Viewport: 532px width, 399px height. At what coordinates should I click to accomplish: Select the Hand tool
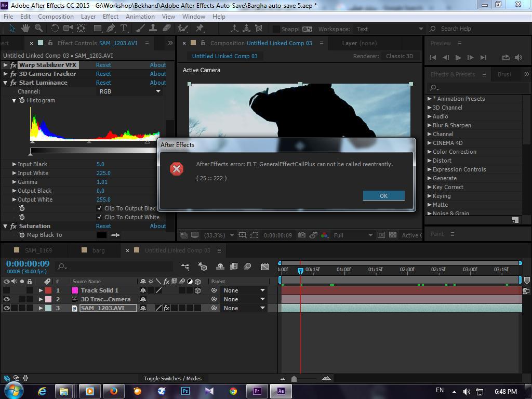[25, 29]
